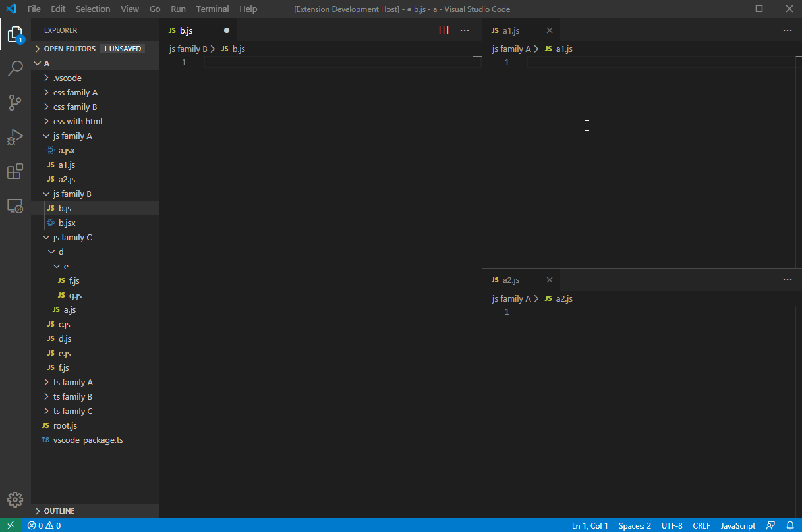Open the Terminal menu
Image resolution: width=802 pixels, height=532 pixels.
click(212, 9)
